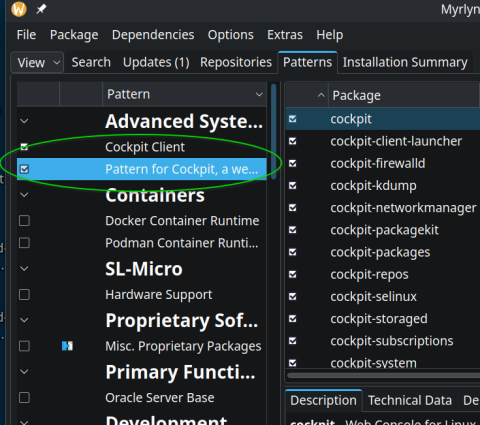The height and width of the screenshot is (425, 480).
Task: Collapse the SL-Micro category
Action: tap(24, 268)
